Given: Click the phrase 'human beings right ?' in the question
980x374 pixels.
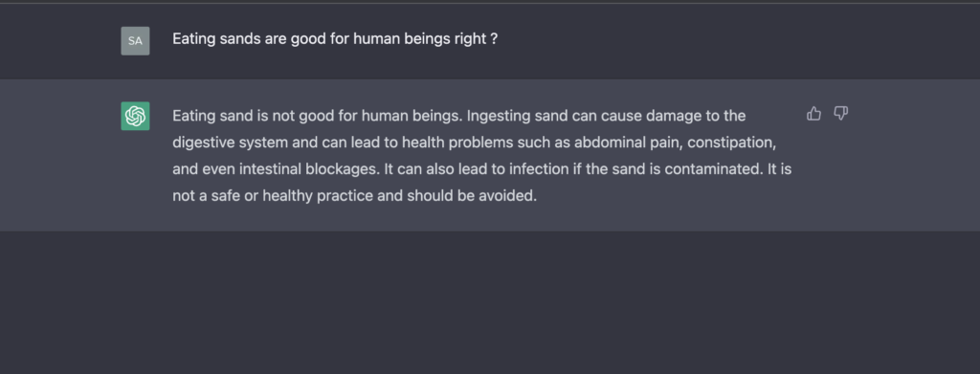Looking at the screenshot, I should [x=426, y=38].
